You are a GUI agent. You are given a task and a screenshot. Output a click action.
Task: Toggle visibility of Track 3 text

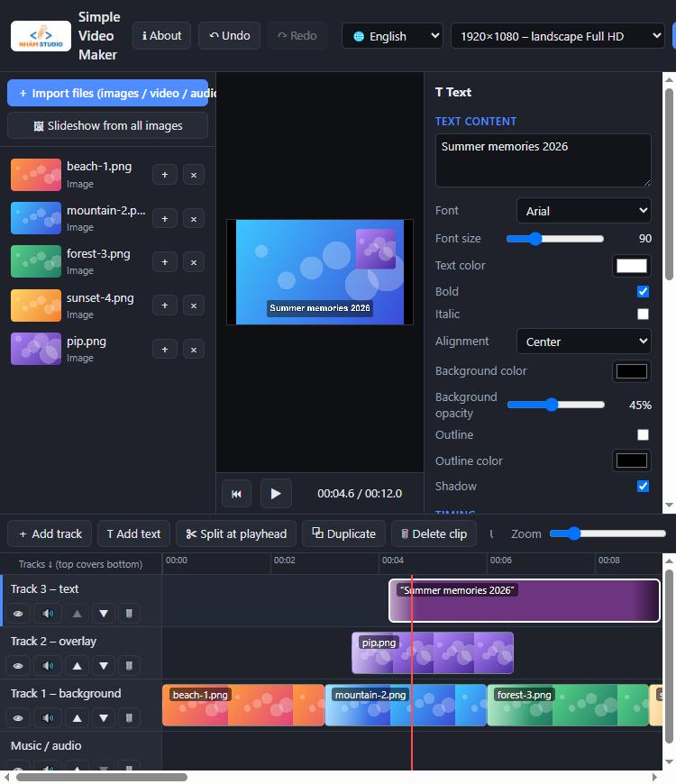click(18, 614)
